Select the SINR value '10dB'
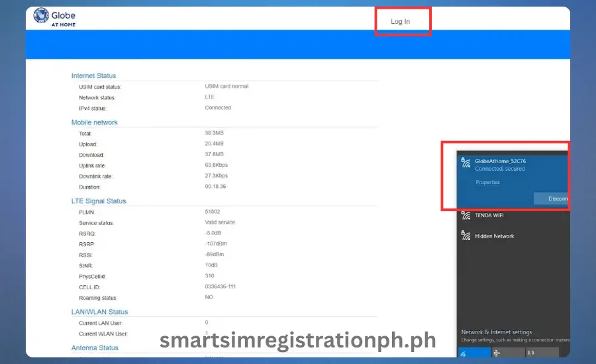The image size is (596, 364). (x=211, y=265)
